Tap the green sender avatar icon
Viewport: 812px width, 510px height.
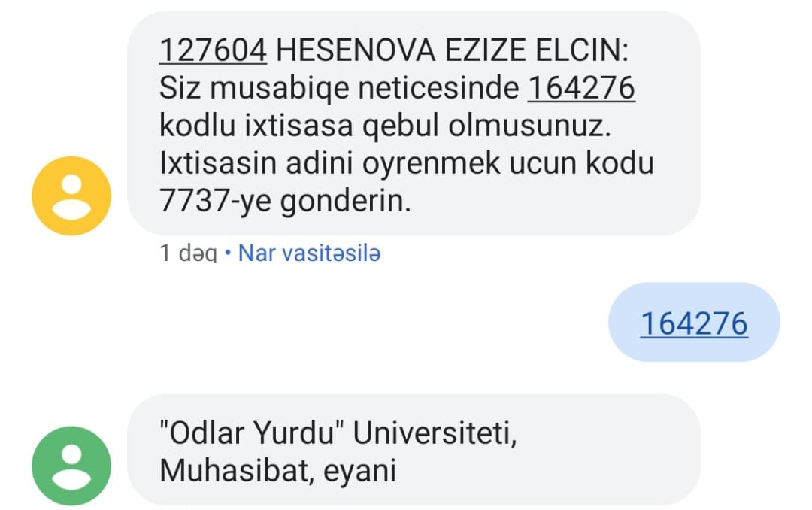pos(71,466)
